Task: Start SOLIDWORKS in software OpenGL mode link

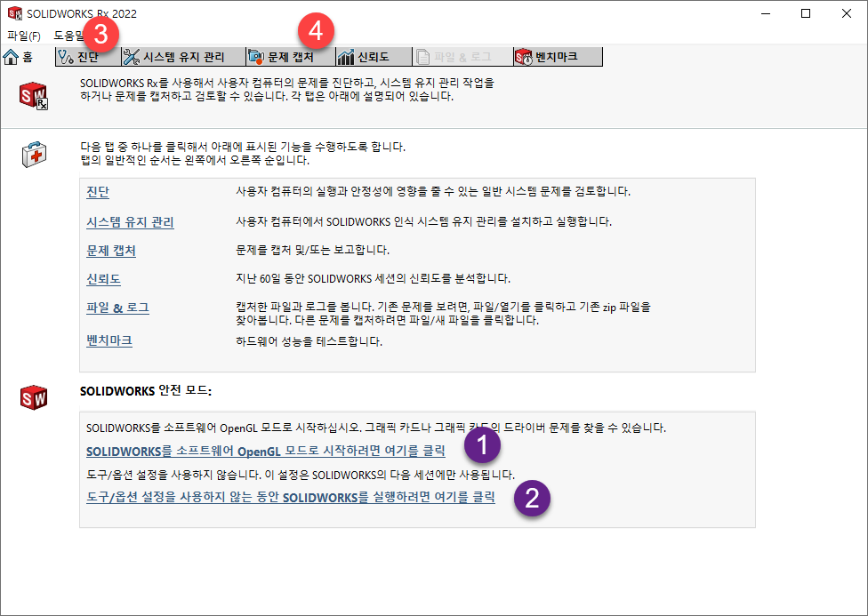Action: coord(266,451)
